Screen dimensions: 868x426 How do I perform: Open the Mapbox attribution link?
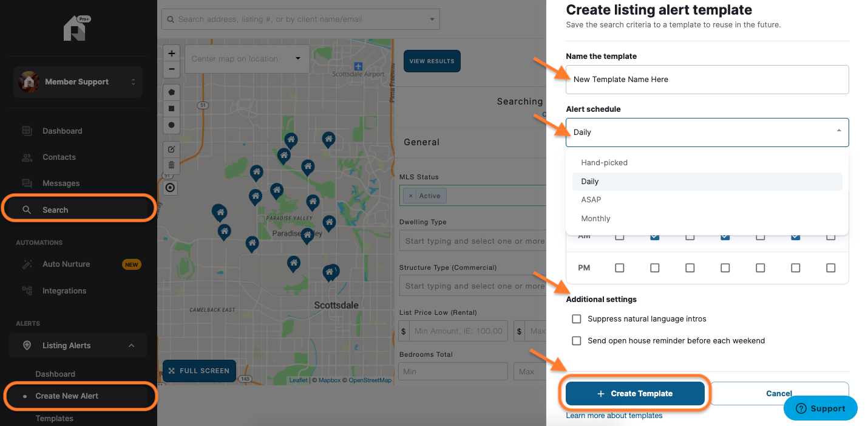click(x=330, y=380)
